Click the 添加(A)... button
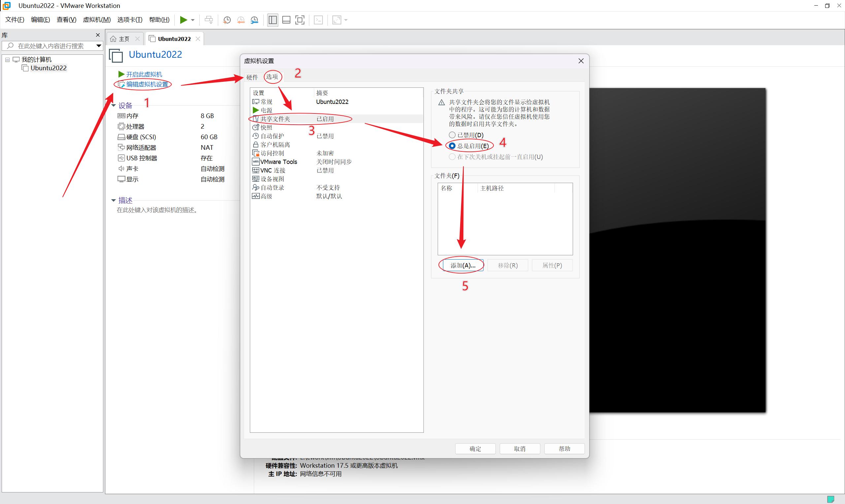Screen dimensions: 845x504 463,265
